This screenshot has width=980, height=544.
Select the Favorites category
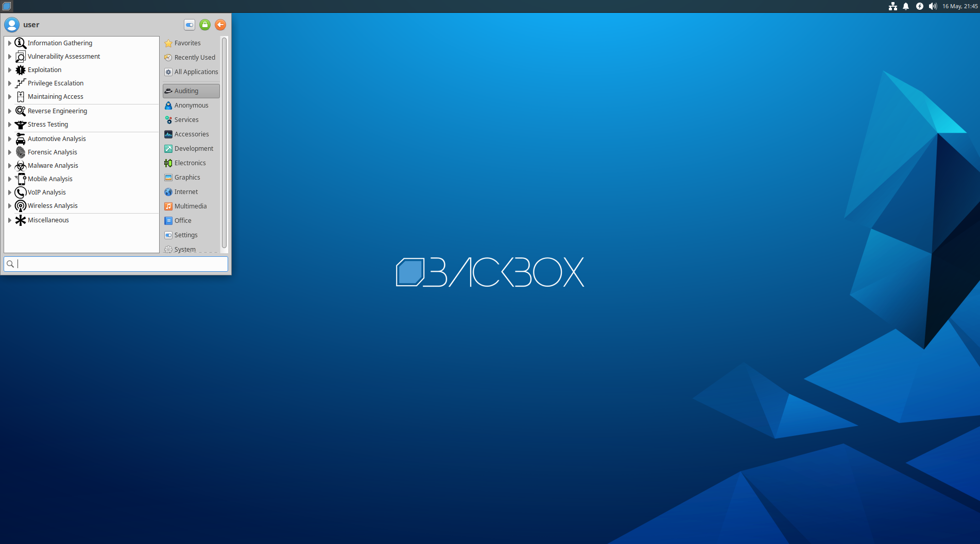tap(191, 43)
